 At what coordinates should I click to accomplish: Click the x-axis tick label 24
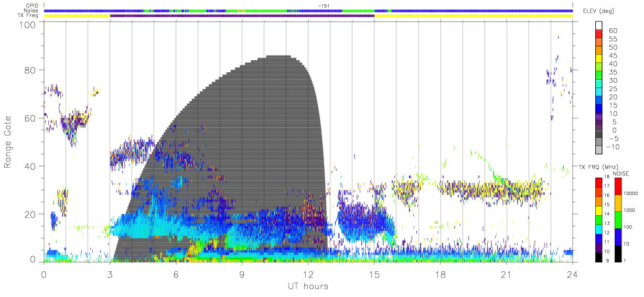click(x=573, y=274)
